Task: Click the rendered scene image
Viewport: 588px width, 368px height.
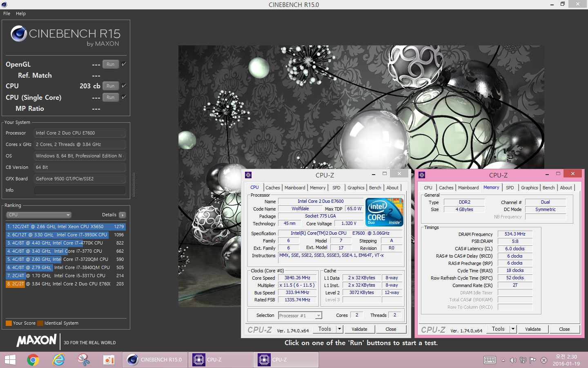Action: click(x=361, y=176)
